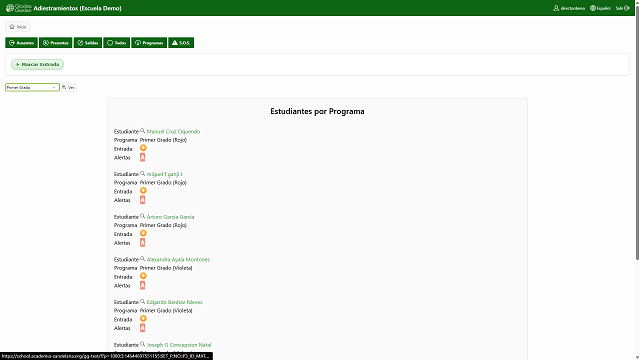The height and width of the screenshot is (360, 640).
Task: Open the directordemo user menu
Action: pos(569,8)
